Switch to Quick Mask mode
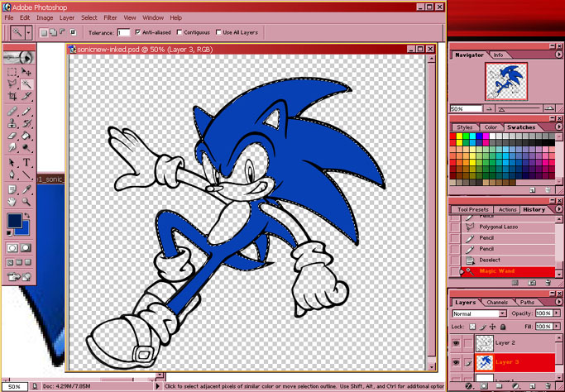 click(26, 248)
